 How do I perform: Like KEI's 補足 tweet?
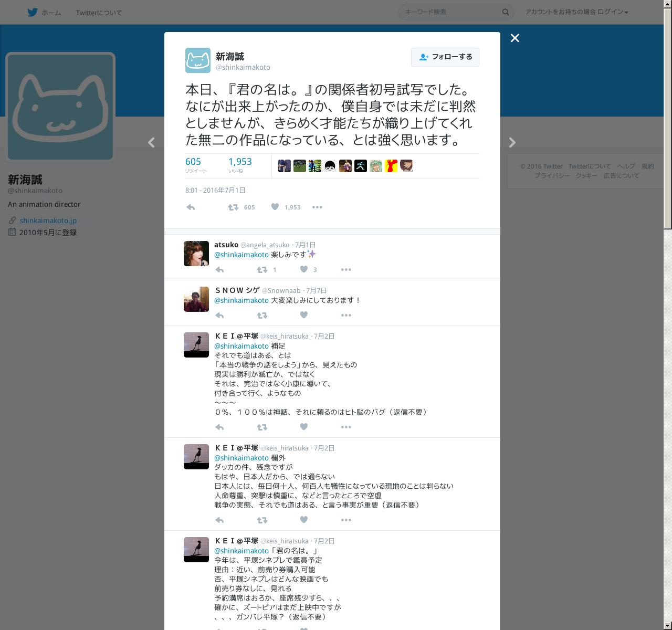(x=303, y=427)
